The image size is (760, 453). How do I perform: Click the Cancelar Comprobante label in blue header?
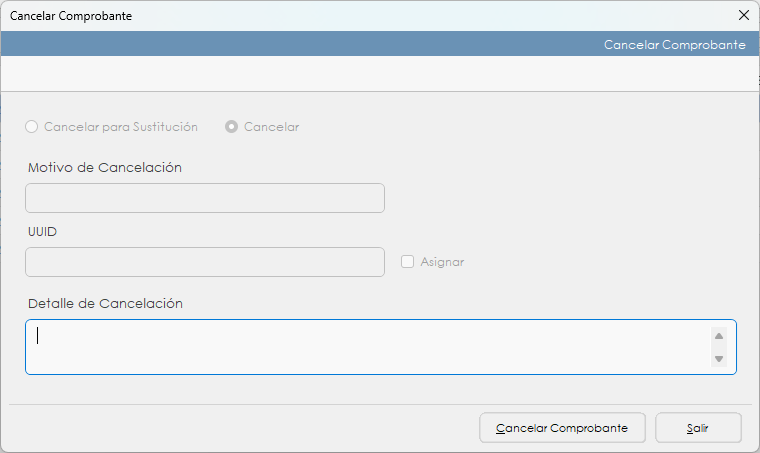pos(674,45)
